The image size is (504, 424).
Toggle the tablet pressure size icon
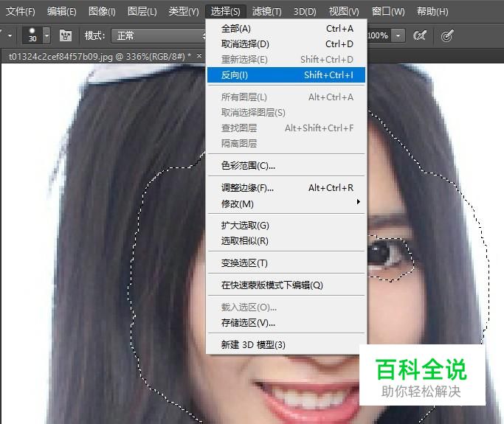(x=447, y=35)
